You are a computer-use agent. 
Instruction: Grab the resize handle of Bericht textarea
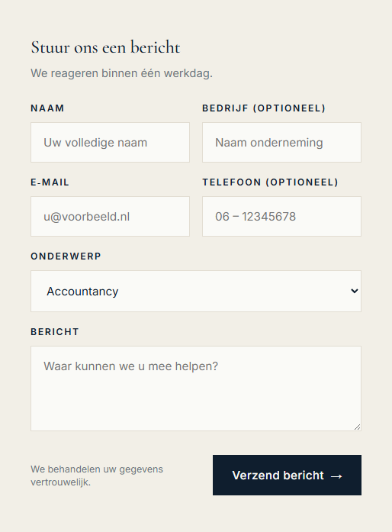pos(358,427)
